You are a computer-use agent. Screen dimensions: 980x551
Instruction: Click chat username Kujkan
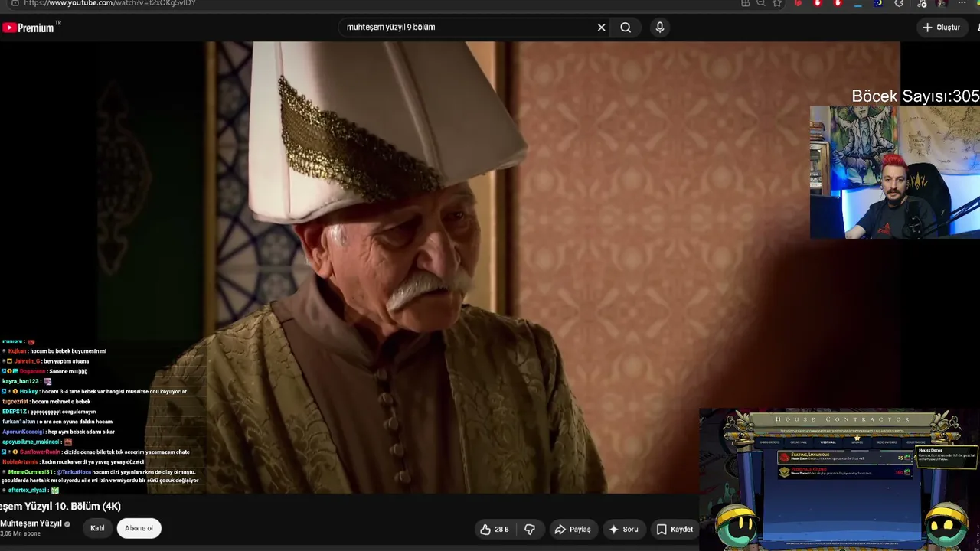[17, 351]
